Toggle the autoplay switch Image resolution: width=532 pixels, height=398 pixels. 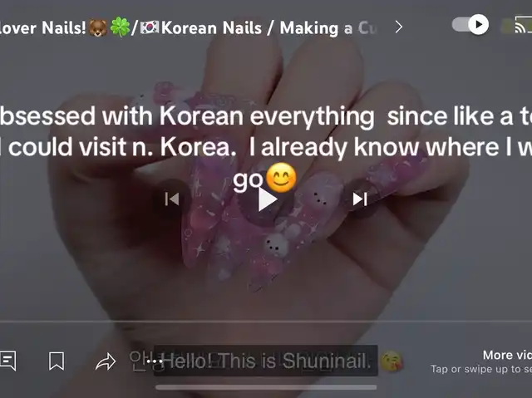470,25
